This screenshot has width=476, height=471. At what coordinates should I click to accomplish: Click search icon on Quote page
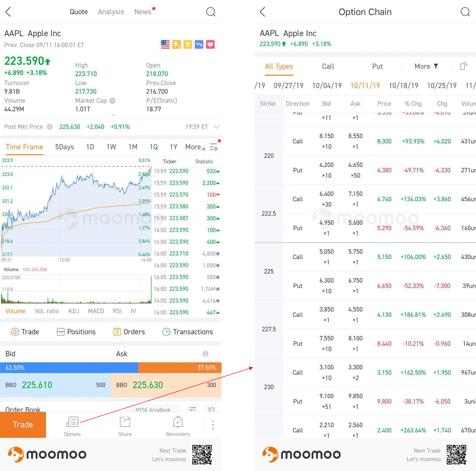coord(211,12)
